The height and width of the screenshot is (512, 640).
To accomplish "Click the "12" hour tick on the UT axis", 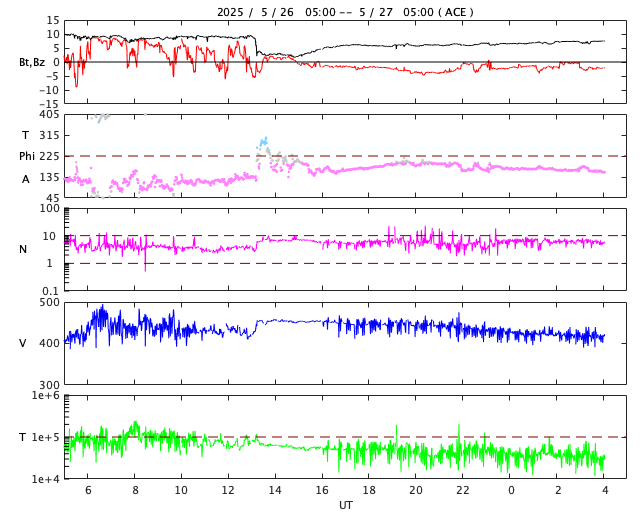I will click(x=228, y=490).
